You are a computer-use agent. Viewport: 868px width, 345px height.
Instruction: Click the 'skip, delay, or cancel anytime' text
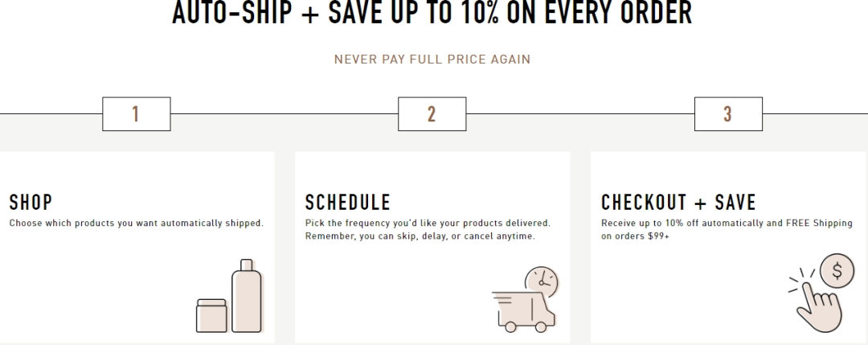click(459, 236)
